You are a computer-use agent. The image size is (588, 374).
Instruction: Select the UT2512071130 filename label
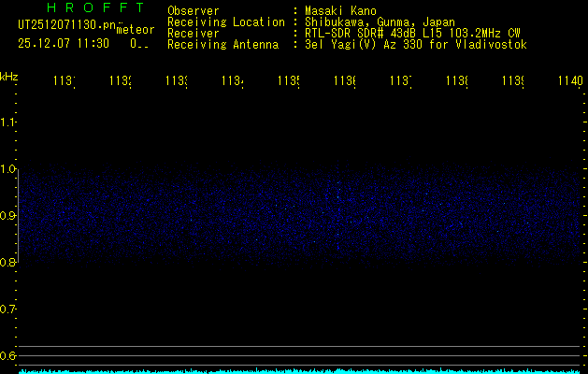coord(64,24)
